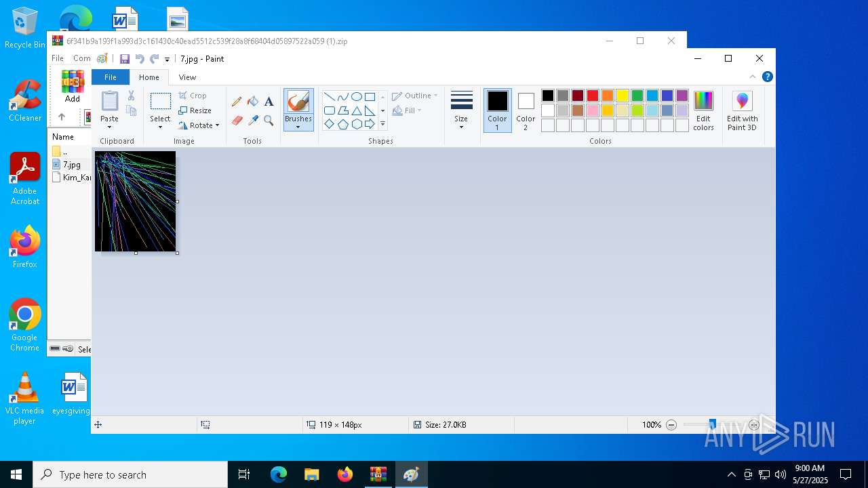Viewport: 868px width, 488px height.
Task: Pick the pink color swatch
Action: 593,110
